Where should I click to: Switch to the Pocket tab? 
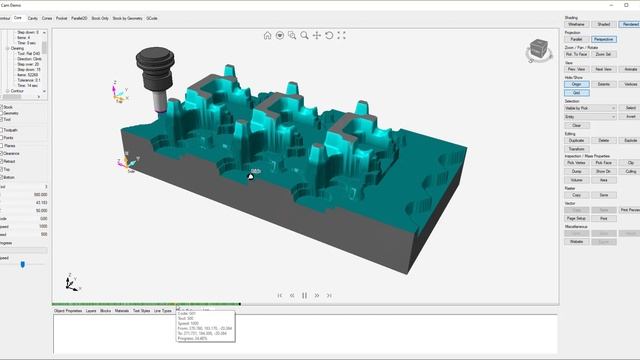pos(62,18)
